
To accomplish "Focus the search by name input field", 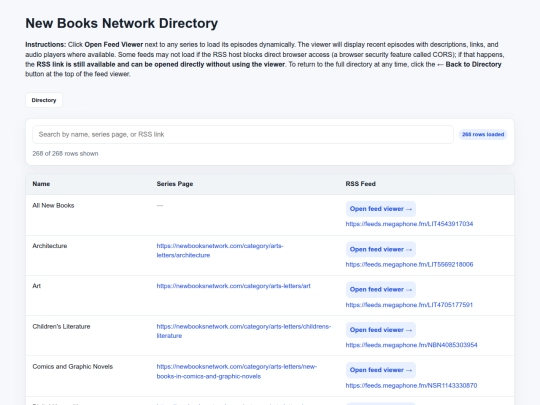I will pyautogui.click(x=243, y=134).
